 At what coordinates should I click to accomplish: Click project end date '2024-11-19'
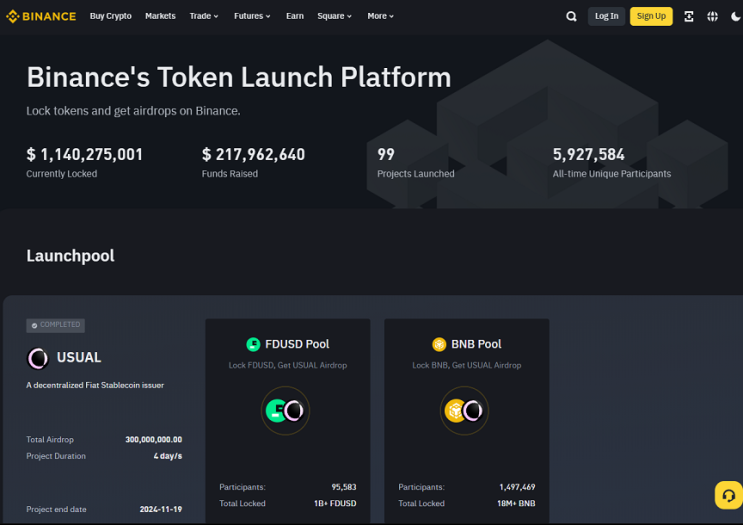(x=161, y=509)
